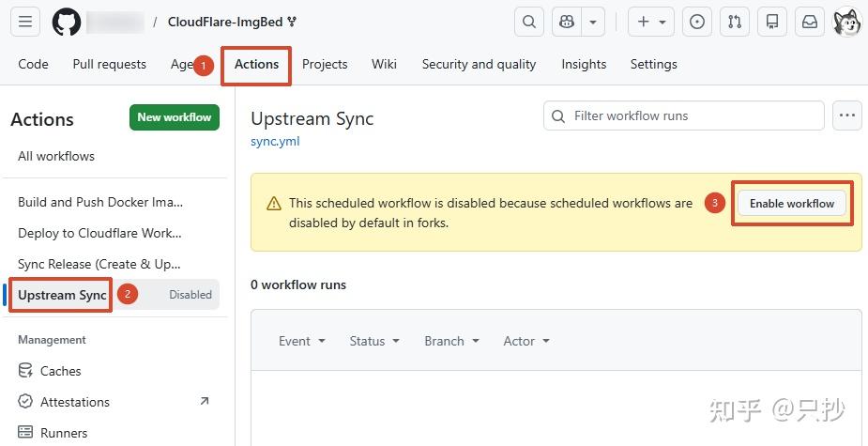This screenshot has height=446, width=868.
Task: Click the Caches database icon
Action: coord(25,371)
